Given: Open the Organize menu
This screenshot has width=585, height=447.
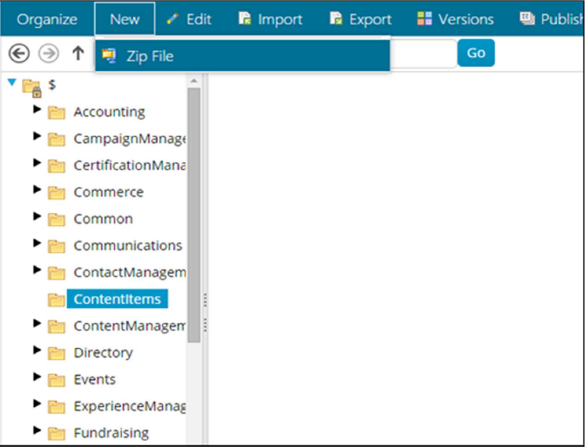Looking at the screenshot, I should (47, 19).
